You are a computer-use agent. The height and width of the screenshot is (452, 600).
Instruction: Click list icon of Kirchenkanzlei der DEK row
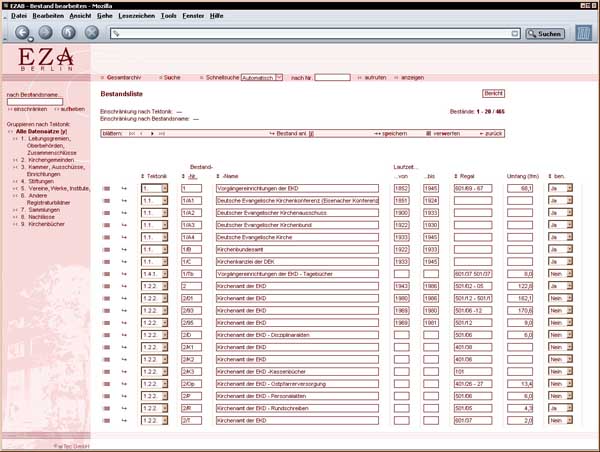pos(107,262)
